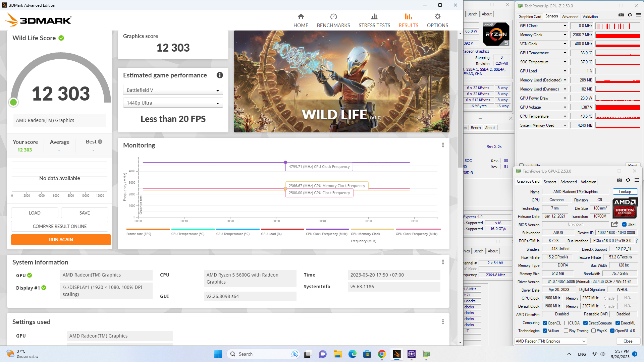Open the AMD Radeon(TM) Graphics GPU selector dropdown
Image resolution: width=644 pixels, height=362 pixels.
(x=551, y=341)
